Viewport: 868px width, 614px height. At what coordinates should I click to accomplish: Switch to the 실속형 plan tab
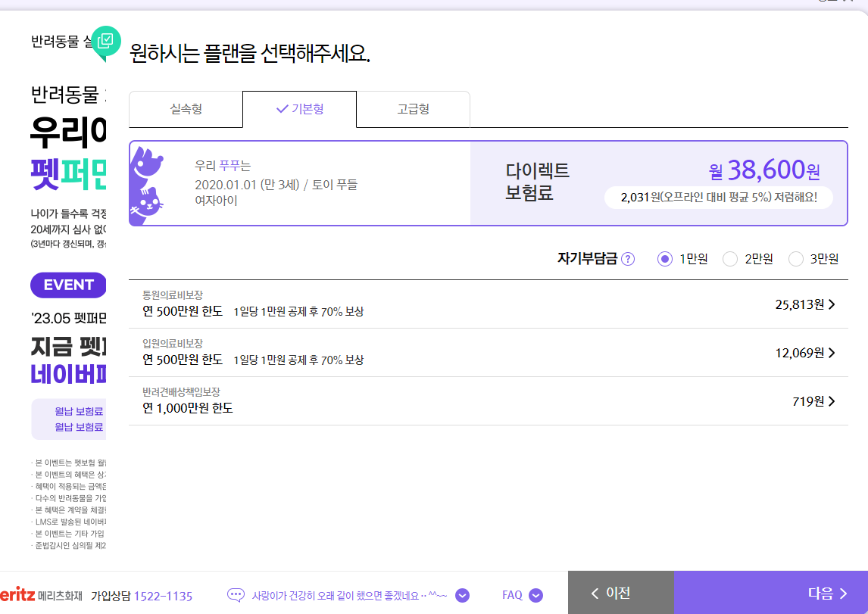(186, 110)
